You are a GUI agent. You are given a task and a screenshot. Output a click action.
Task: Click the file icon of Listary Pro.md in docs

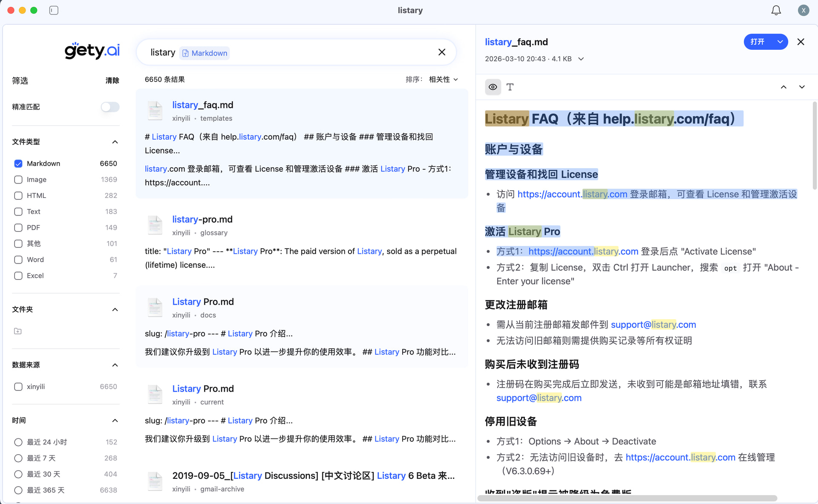[155, 307]
